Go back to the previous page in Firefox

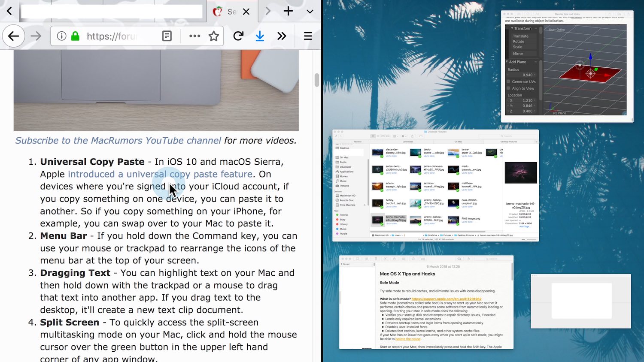[x=13, y=36]
